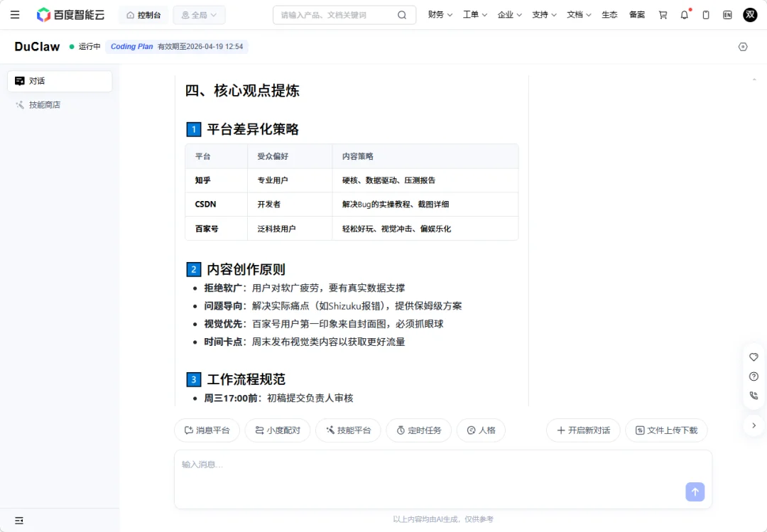
Task: Click the blue send arrow button
Action: 695,492
